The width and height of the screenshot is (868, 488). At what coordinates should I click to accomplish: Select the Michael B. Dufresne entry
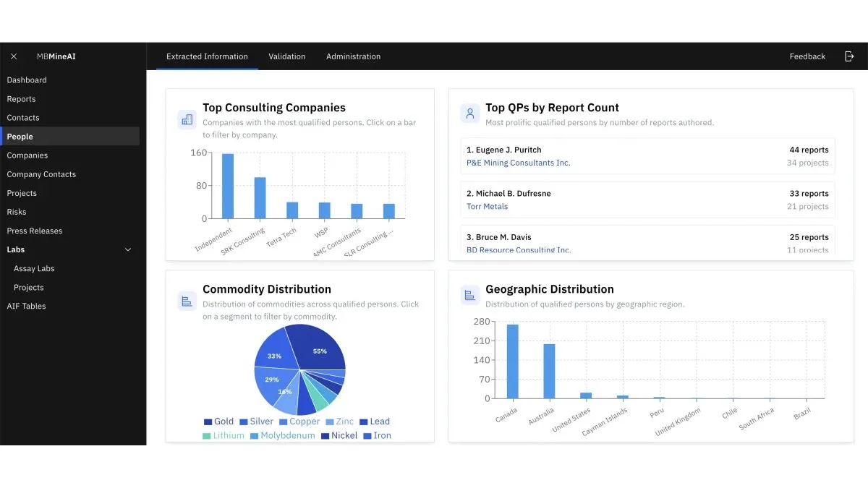(x=647, y=200)
